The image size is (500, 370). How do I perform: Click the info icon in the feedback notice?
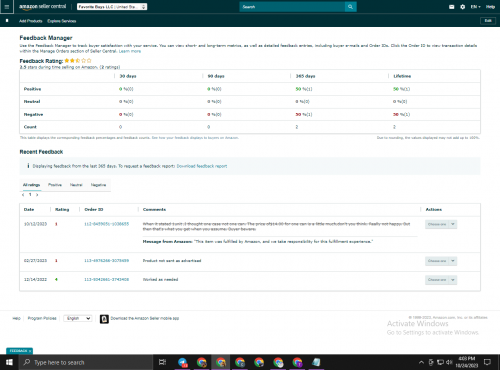click(x=28, y=166)
